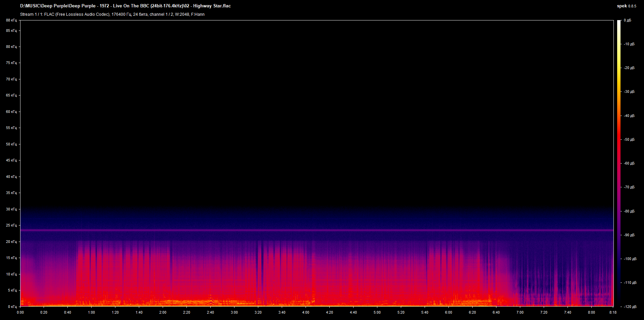Select the 65 кГц frequency label
This screenshot has width=644, height=320.
pyautogui.click(x=11, y=95)
